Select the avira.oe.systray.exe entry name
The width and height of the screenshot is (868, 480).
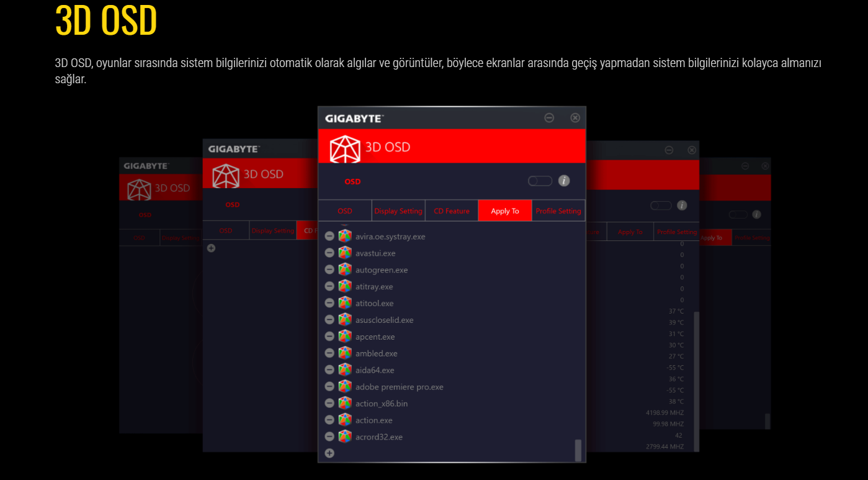(390, 237)
